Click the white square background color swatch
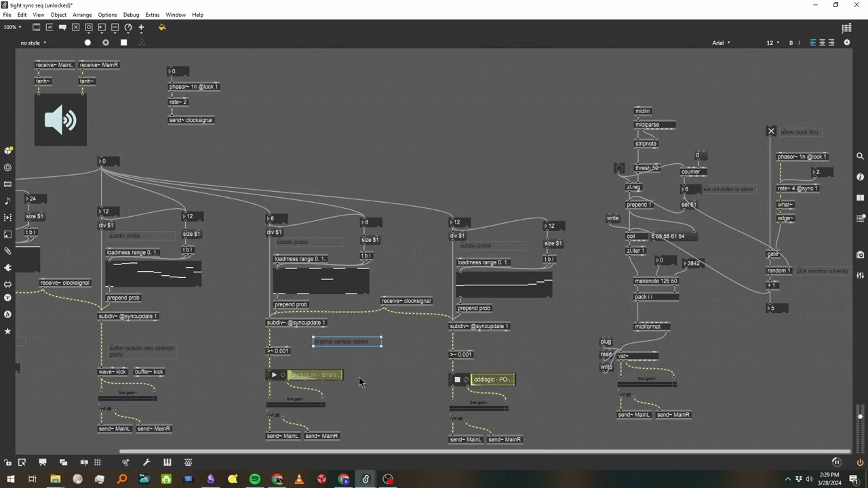Screen dimensions: 868x488 (123, 43)
